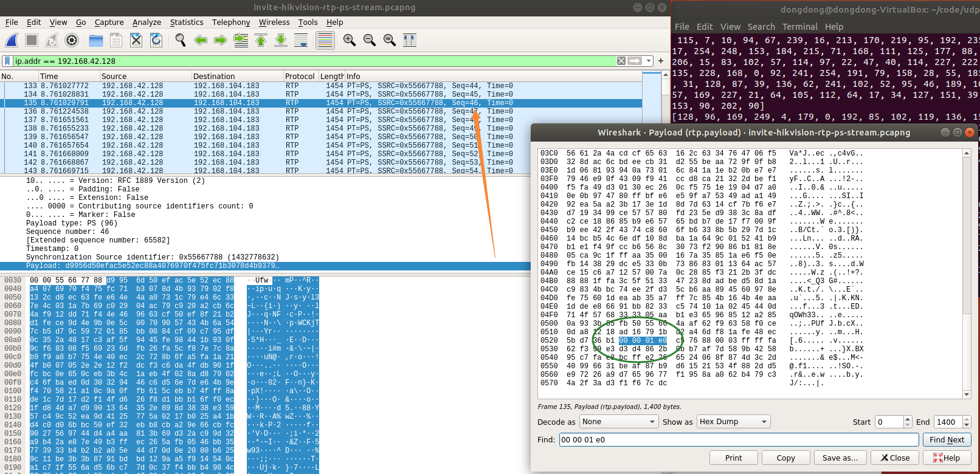980x474 pixels.
Task: Close the payload dialog with the Close button
Action: pos(895,458)
